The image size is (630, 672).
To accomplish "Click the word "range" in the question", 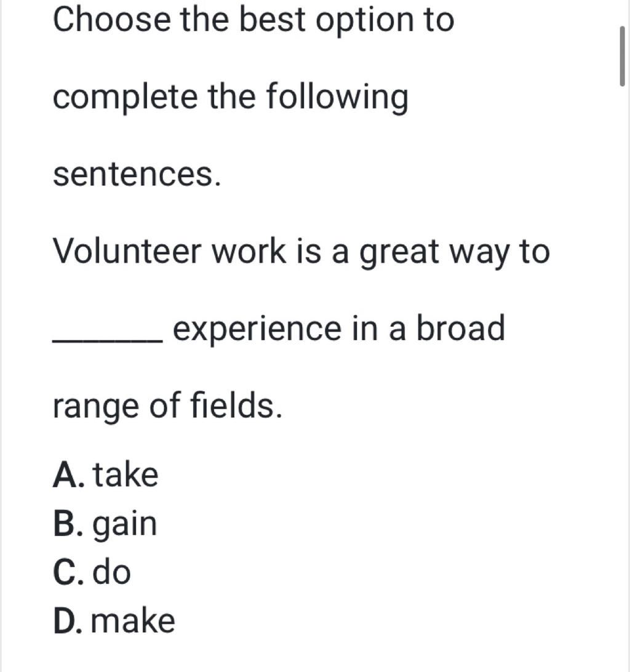I will point(95,407).
